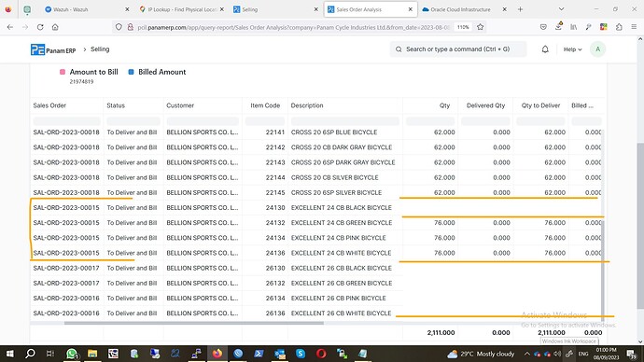Click total quantity 2,111.000 under Qty

point(441,333)
